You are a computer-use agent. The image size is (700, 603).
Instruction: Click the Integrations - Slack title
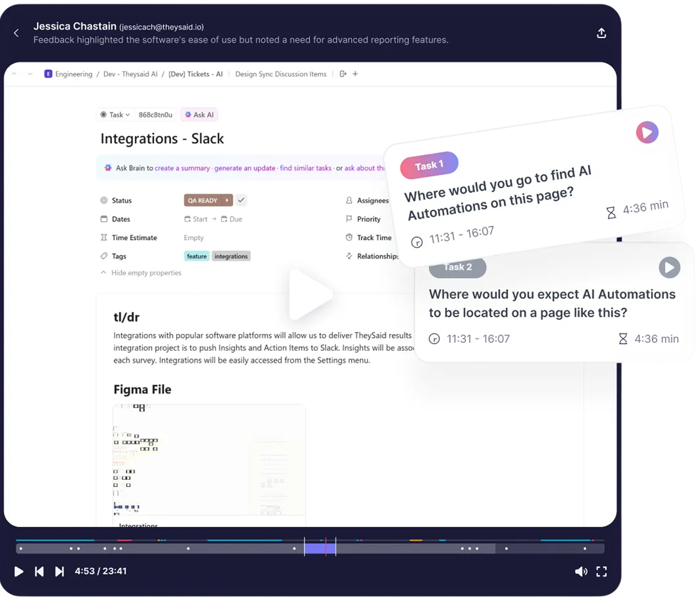tap(162, 139)
